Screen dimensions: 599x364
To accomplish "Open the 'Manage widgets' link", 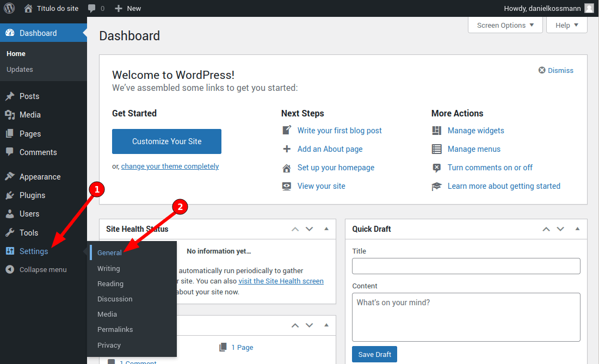I will click(x=476, y=131).
